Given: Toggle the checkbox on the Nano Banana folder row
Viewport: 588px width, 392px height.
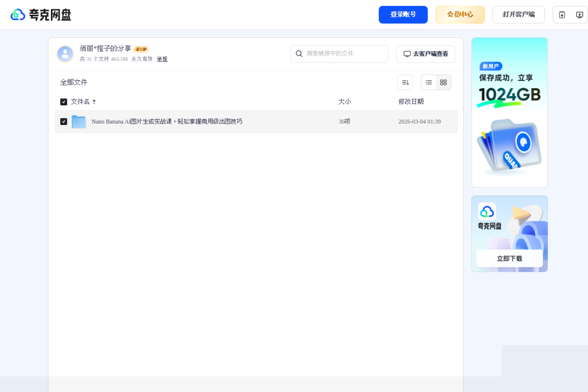Looking at the screenshot, I should click(x=63, y=121).
